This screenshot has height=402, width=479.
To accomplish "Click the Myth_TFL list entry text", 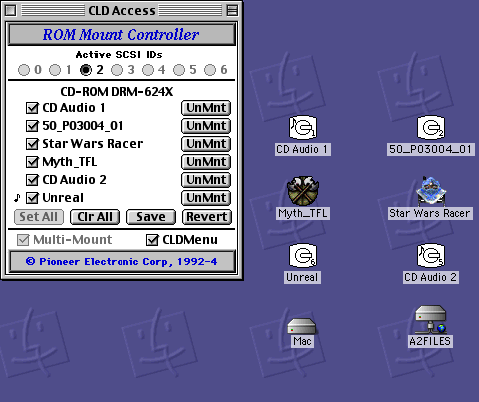I will tap(70, 162).
